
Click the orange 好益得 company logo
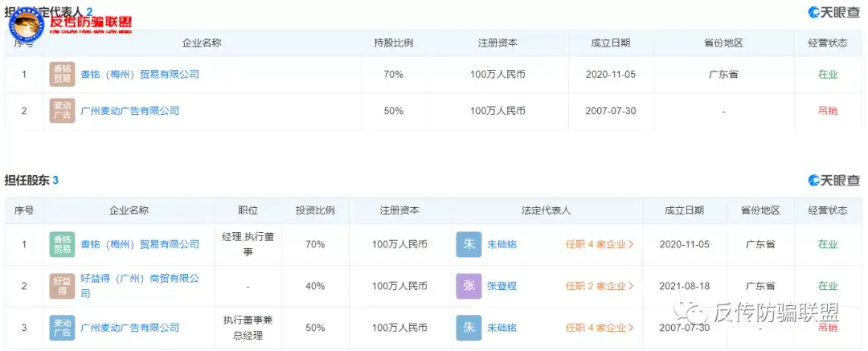click(62, 286)
